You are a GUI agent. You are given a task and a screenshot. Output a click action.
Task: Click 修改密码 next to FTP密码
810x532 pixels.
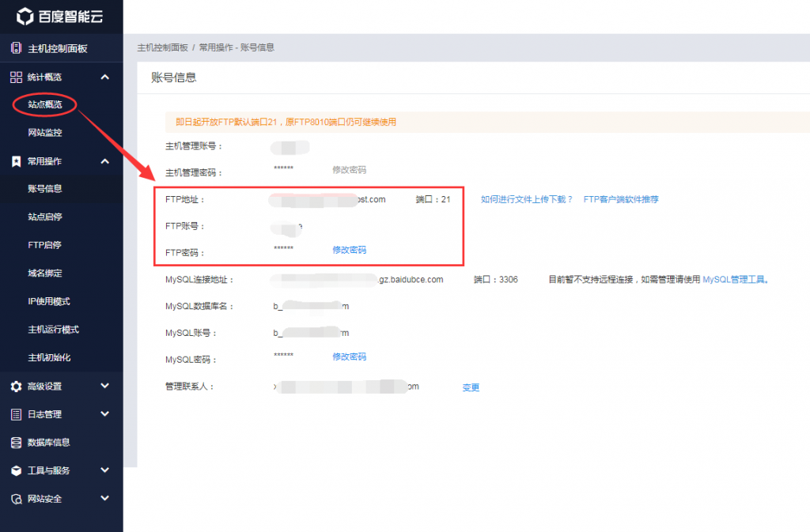point(349,250)
